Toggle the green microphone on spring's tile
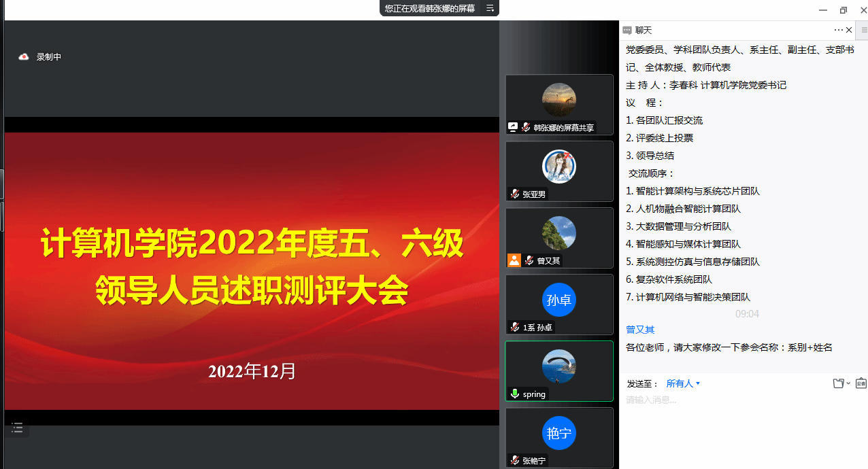Image resolution: width=868 pixels, height=469 pixels. [515, 394]
